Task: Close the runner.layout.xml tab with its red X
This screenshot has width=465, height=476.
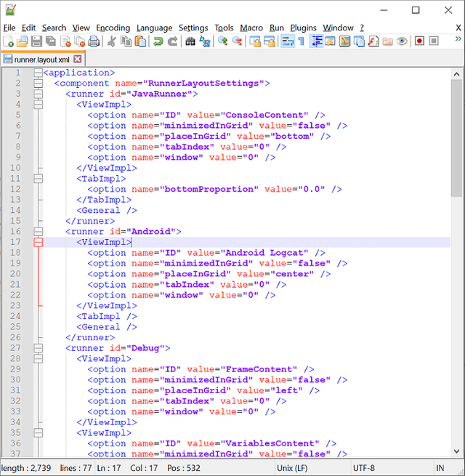Action: coord(78,59)
